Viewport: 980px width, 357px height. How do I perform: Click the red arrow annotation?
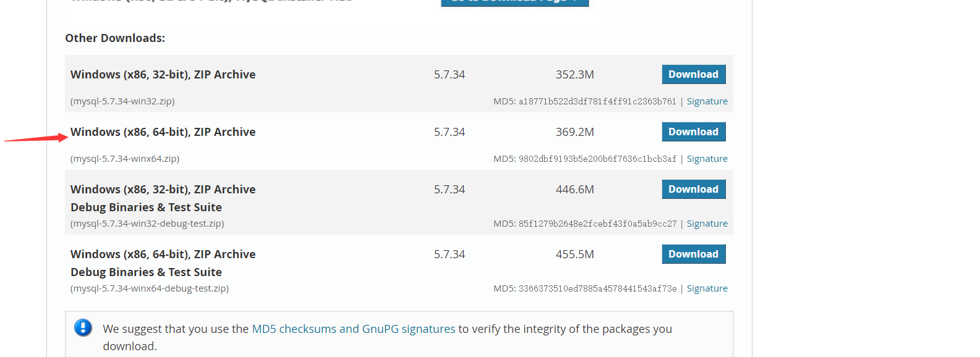[x=36, y=138]
